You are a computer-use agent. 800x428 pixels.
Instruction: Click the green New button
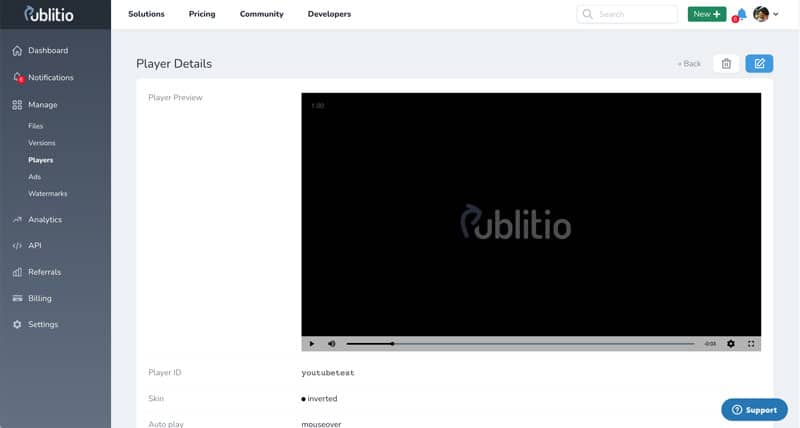click(x=707, y=14)
